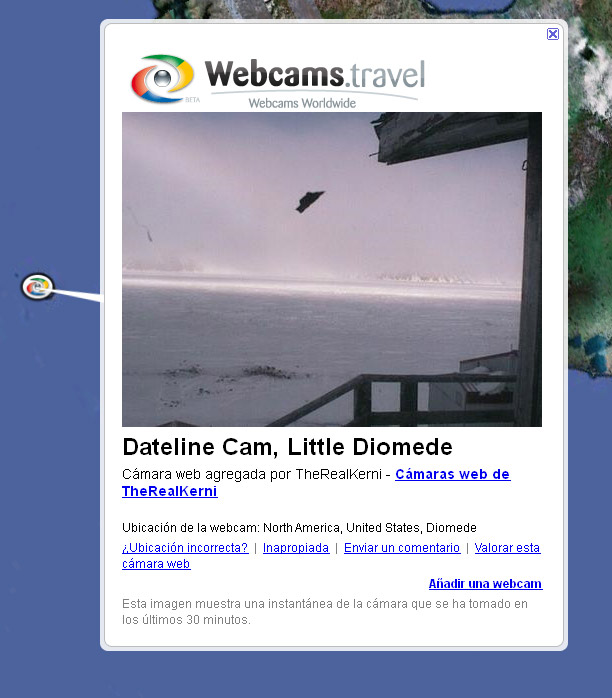Click the Añadir una webcam link
The image size is (612, 698).
tap(486, 584)
